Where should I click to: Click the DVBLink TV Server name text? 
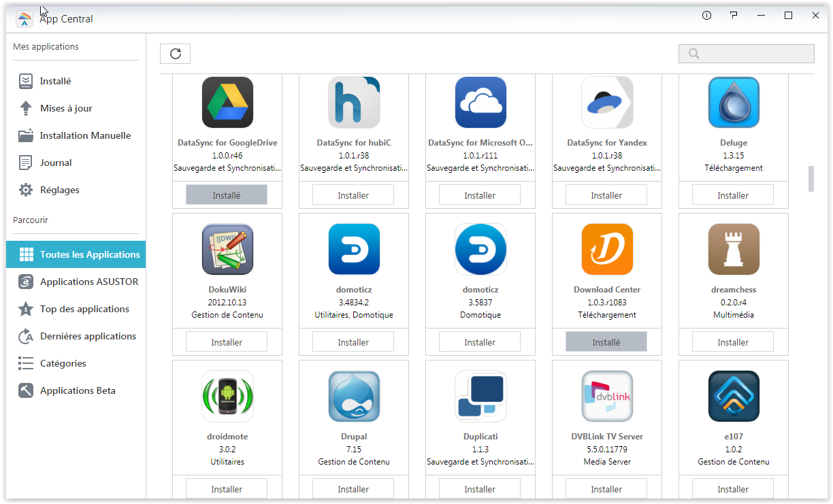click(607, 437)
